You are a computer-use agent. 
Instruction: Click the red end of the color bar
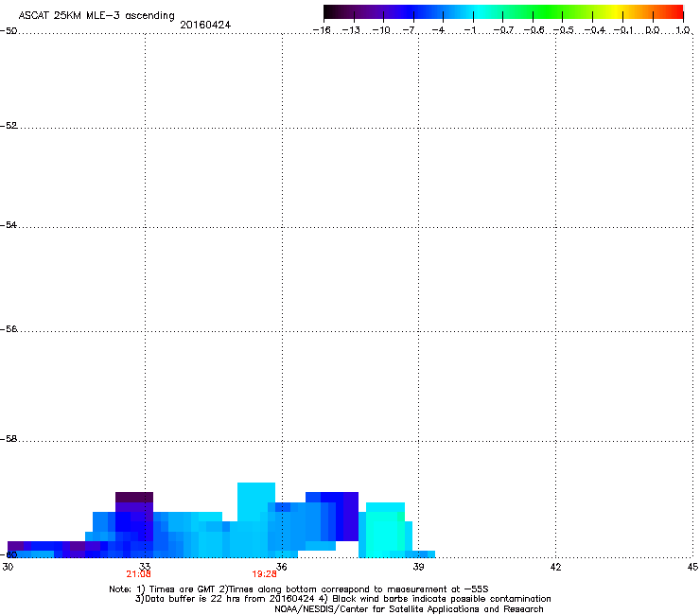click(x=676, y=12)
